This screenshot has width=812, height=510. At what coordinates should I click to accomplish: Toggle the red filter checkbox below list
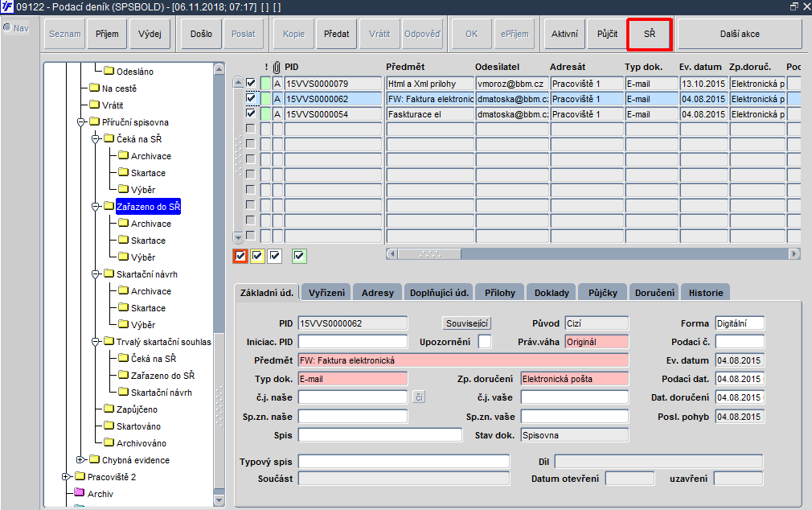click(x=240, y=256)
